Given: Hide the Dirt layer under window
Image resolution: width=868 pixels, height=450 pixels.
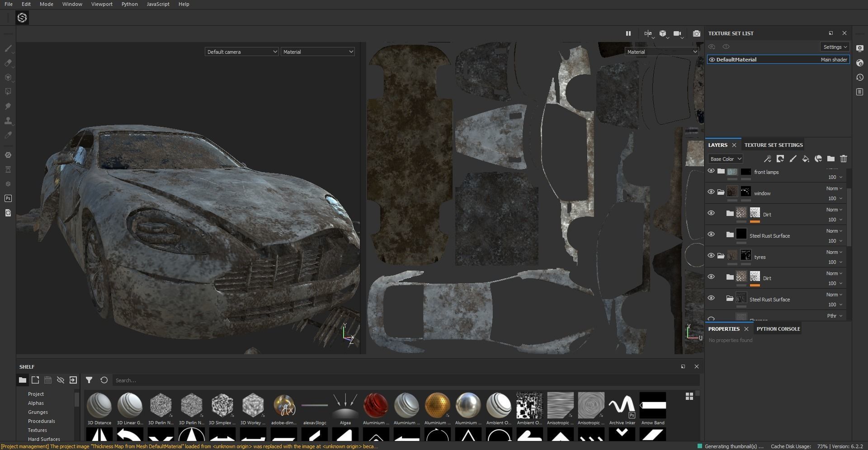Looking at the screenshot, I should click(x=711, y=213).
